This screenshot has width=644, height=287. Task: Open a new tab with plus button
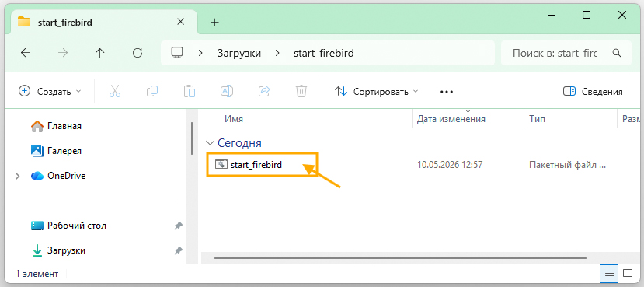[215, 23]
